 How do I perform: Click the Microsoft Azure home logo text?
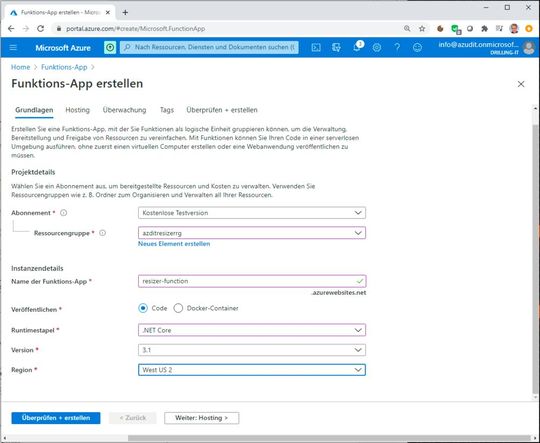pyautogui.click(x=63, y=48)
